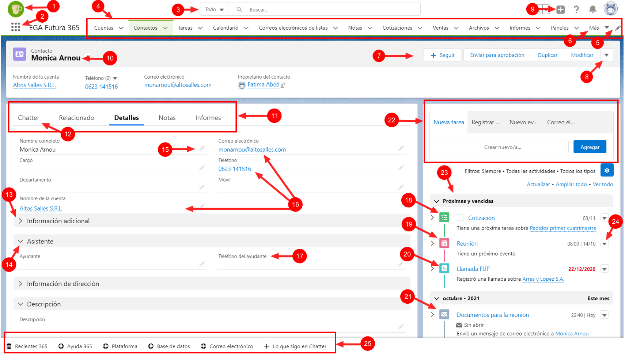Click the green task icon for Cotización
Screen dimensions: 625x364
444,217
